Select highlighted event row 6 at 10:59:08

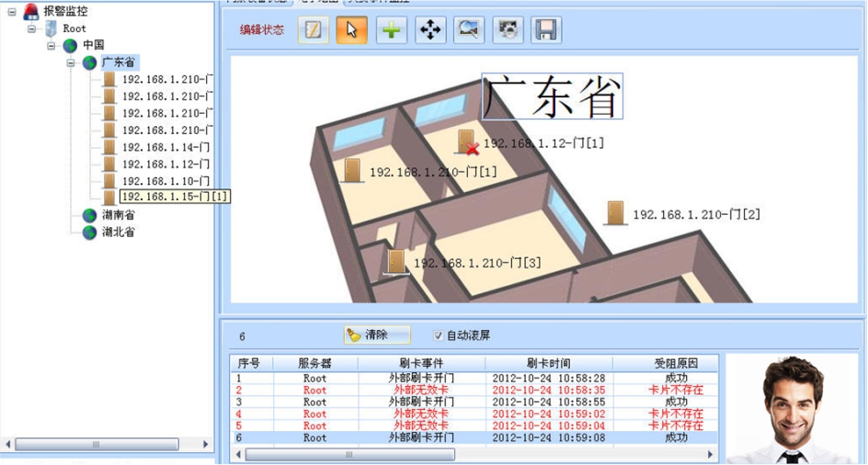474,437
